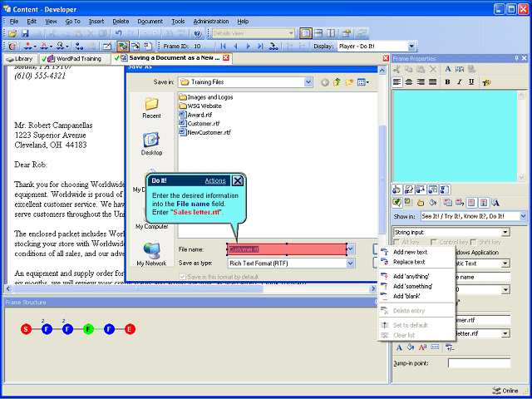Toggle Save in this format by default checkbox
The height and width of the screenshot is (399, 532).
[x=183, y=277]
